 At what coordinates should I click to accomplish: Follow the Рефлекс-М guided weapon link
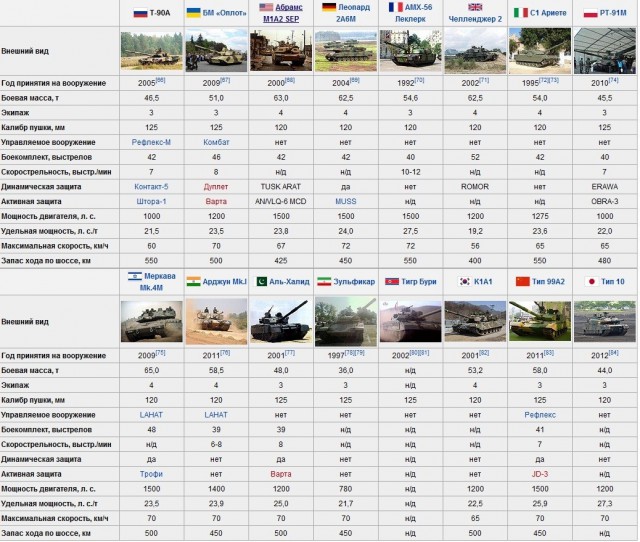[x=151, y=142]
